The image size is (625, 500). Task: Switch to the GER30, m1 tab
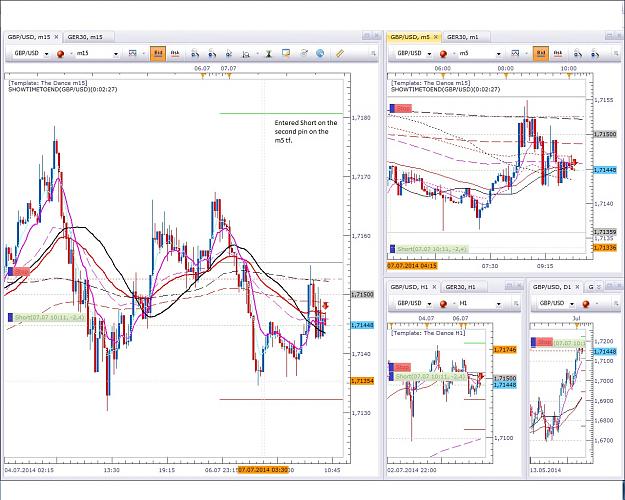[462, 37]
